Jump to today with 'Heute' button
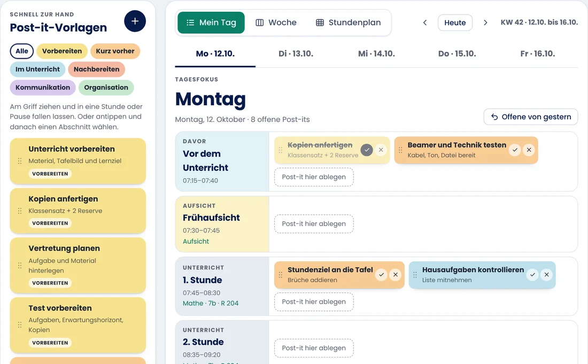This screenshot has width=588, height=364. click(x=455, y=22)
